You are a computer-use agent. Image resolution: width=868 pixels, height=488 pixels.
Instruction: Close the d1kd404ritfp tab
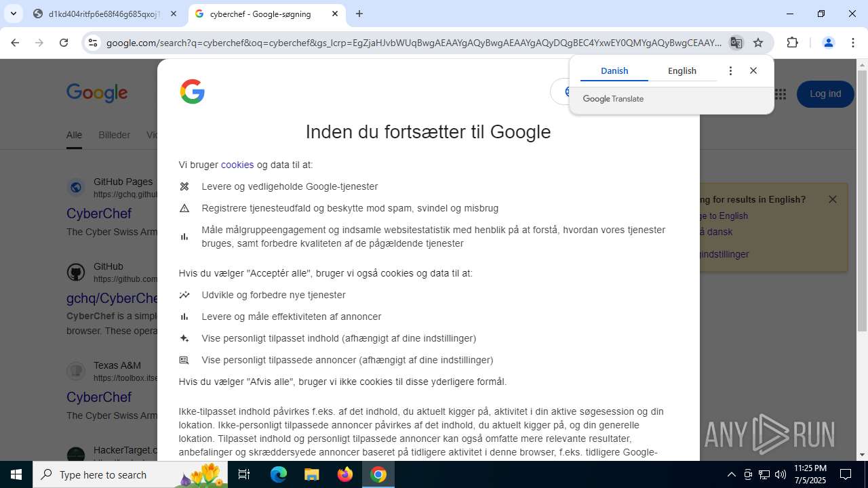click(174, 14)
